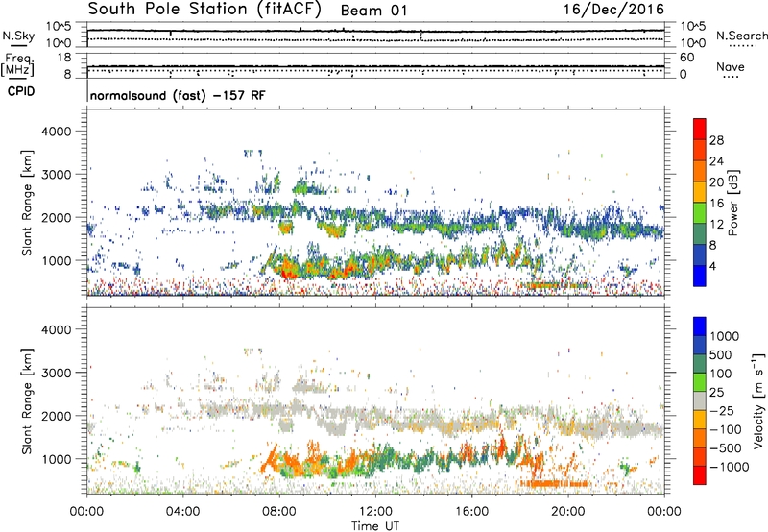Screen dimensions: 768x532
Task: Click the '60' Nave axis tick
Action: coord(687,58)
